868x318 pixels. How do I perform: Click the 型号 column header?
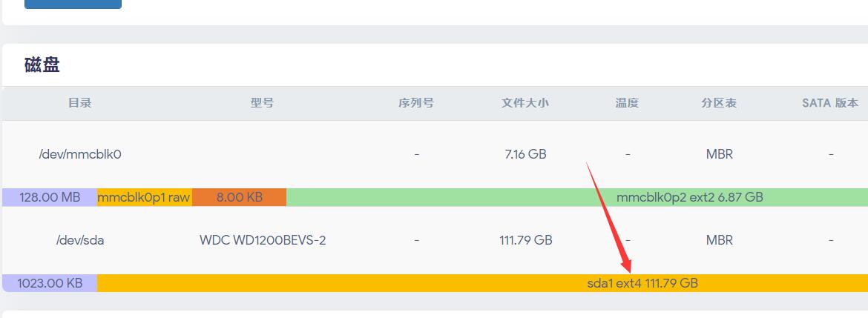[x=262, y=103]
